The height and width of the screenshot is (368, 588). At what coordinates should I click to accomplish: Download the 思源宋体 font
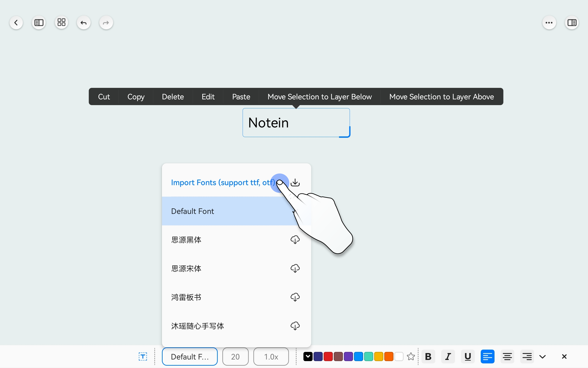[295, 268]
